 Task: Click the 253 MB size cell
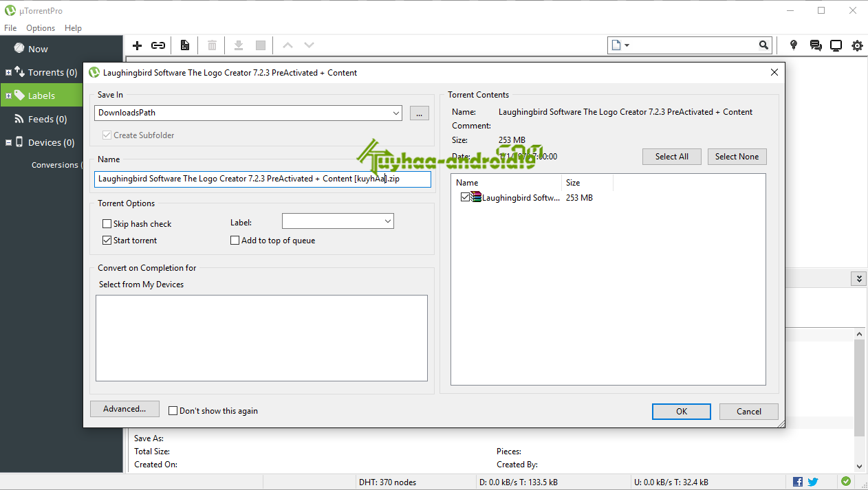[x=579, y=198]
